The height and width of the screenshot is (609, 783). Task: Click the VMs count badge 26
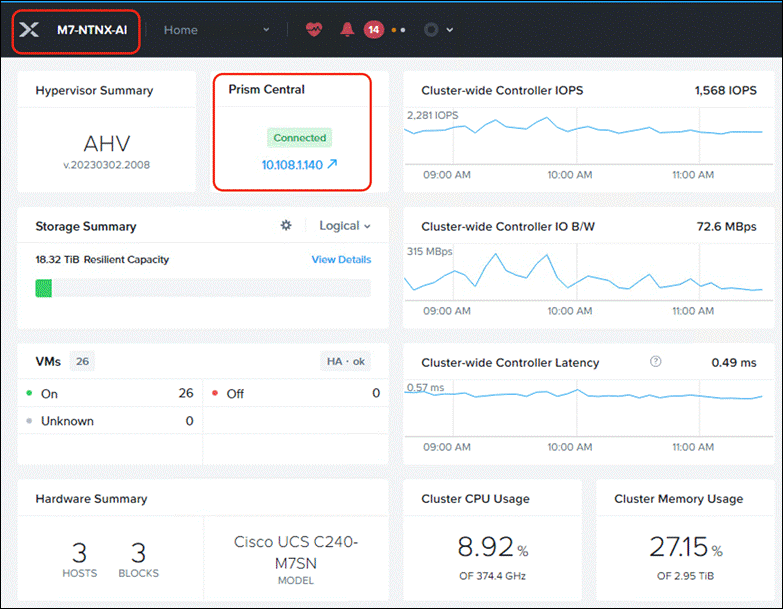pos(82,361)
